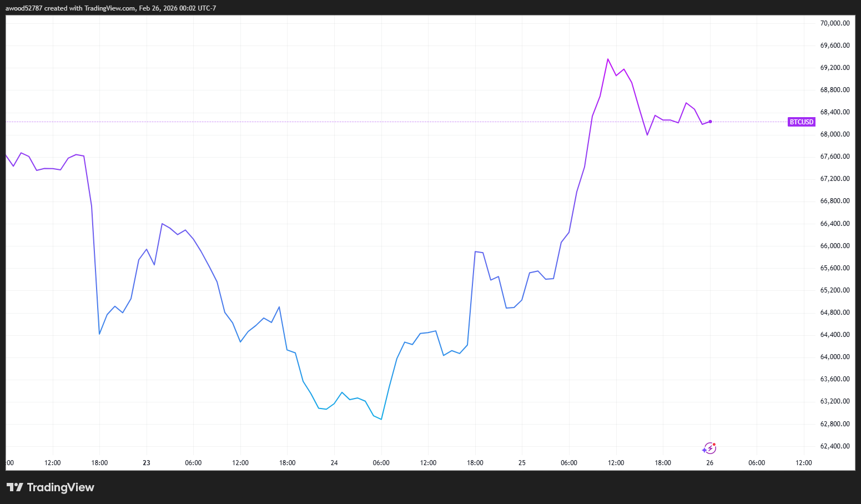Click the peak of the purple price line
Viewport: 861px width, 504px height.
point(608,58)
